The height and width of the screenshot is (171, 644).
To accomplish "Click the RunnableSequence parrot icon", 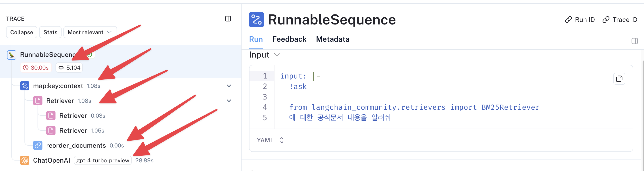I will (11, 55).
